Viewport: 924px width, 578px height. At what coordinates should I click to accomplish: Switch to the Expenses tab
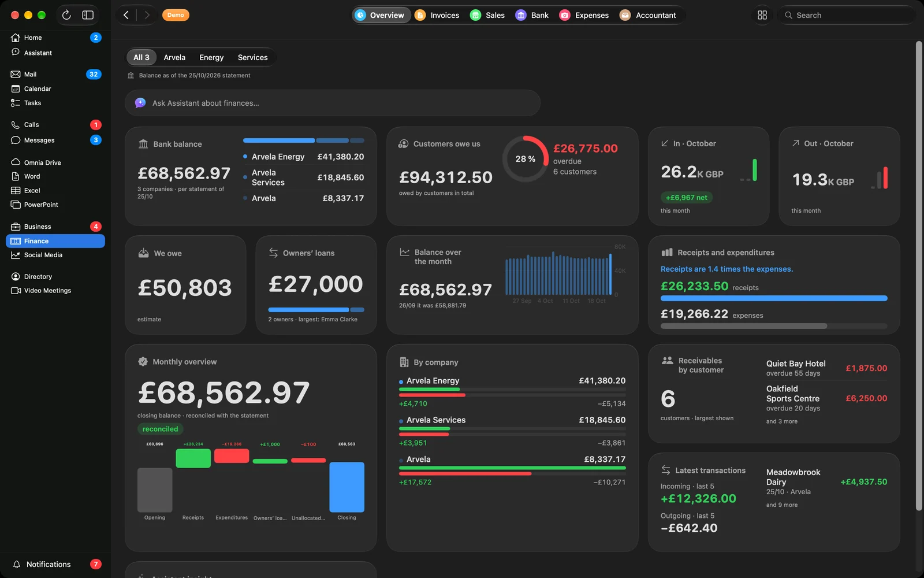584,15
